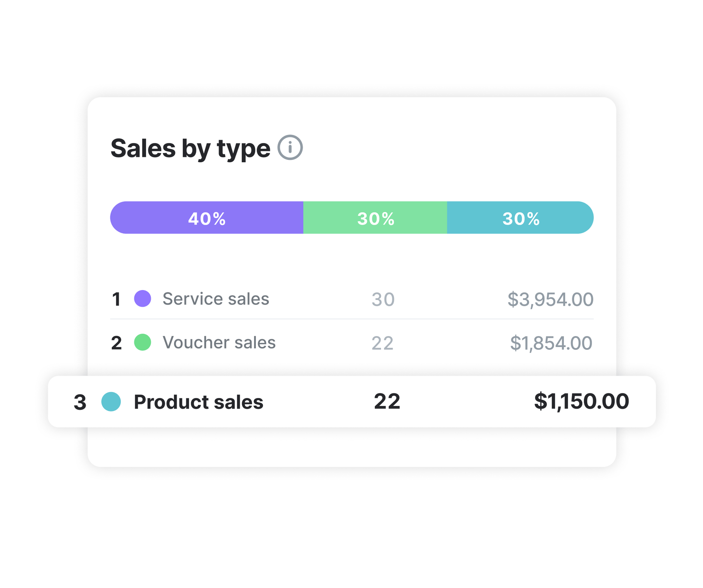Screen dimensions: 703x588
Task: Click rank number 1 in the list
Action: [x=116, y=300]
